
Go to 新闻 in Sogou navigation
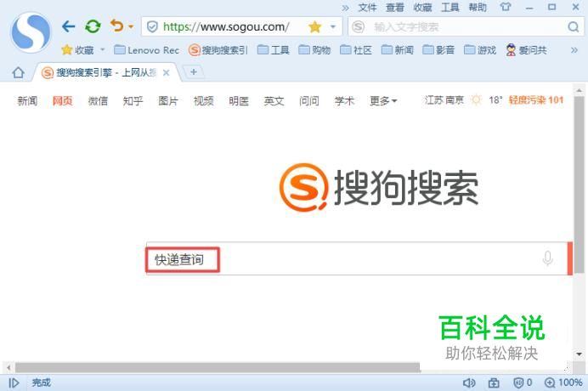27,100
